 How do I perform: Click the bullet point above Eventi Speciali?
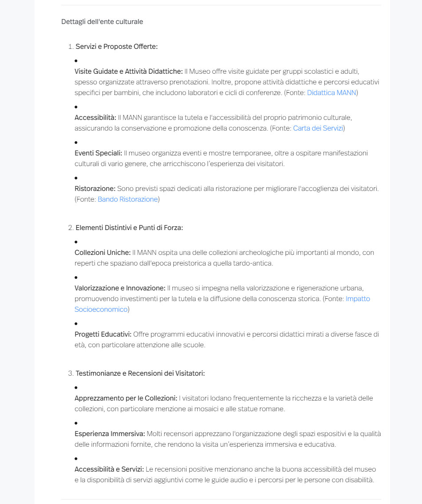76,143
